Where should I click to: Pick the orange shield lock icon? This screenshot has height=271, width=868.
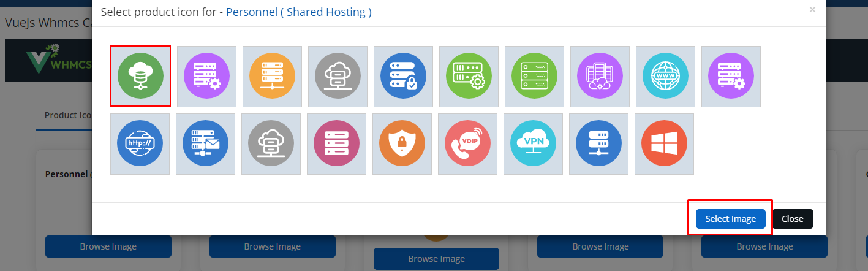[402, 144]
